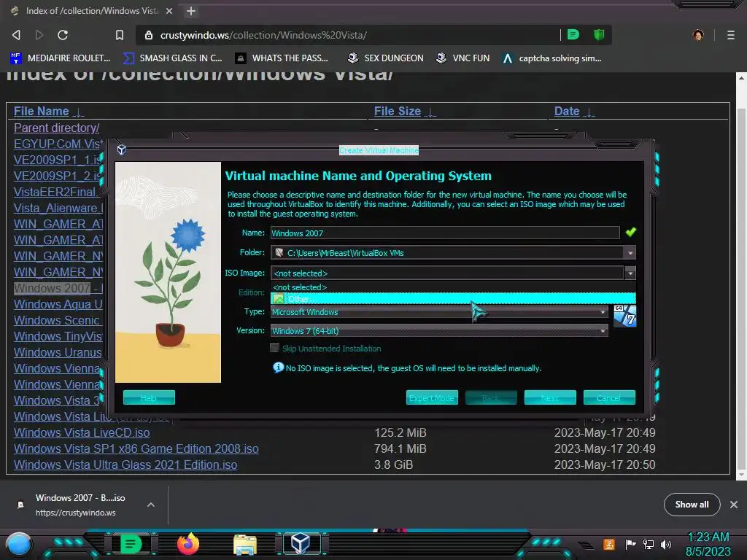Image resolution: width=747 pixels, height=560 pixels.
Task: Expand the ISO Image dropdown arrow
Action: click(630, 273)
